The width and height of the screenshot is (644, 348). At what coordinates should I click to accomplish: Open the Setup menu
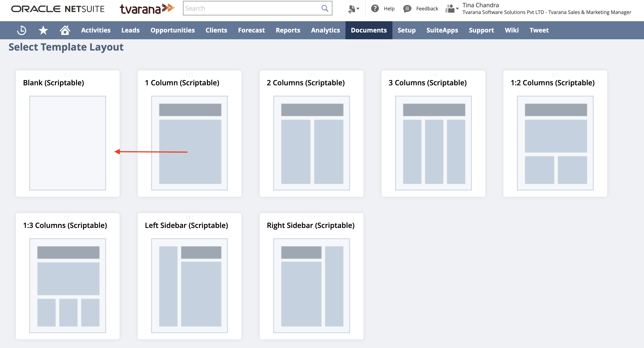point(406,30)
